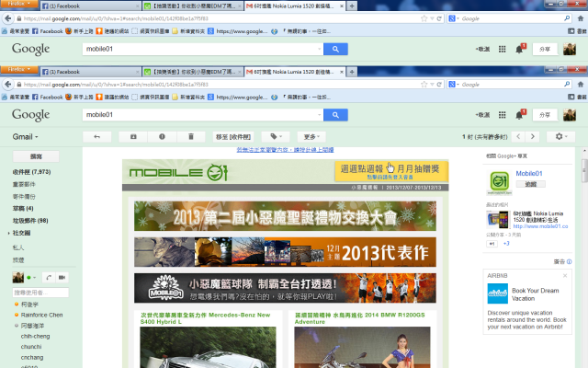588x368 pixels.
Task: Bookmark page with star in lower window
Action: tap(424, 85)
